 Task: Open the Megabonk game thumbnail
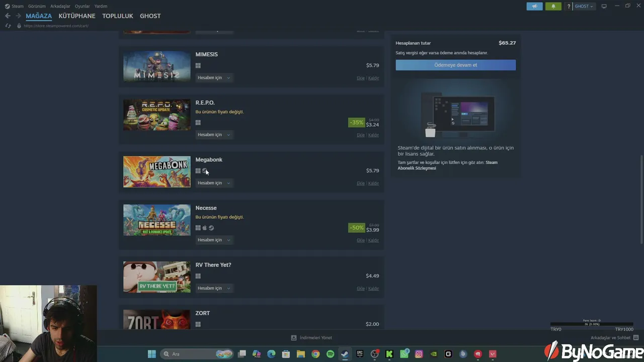coord(157,171)
